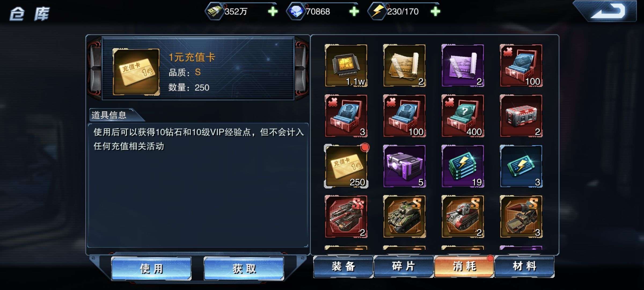
Task: Select the mystery fragment box showing 400
Action: pyautogui.click(x=463, y=116)
